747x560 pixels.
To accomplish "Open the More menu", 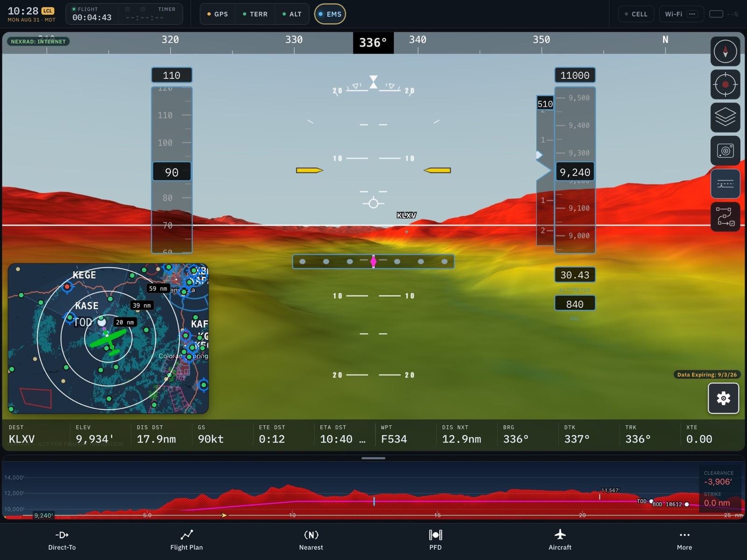I will [684, 540].
